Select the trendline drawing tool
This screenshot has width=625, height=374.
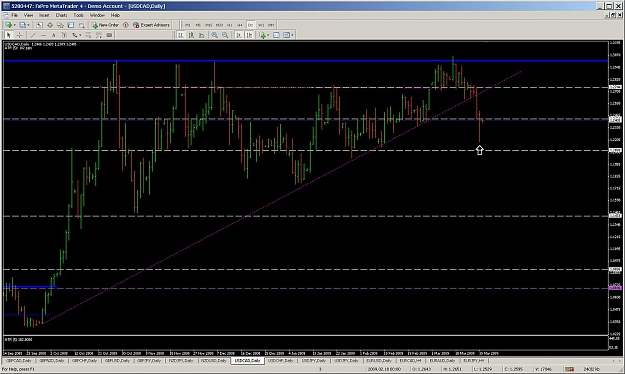(33, 35)
